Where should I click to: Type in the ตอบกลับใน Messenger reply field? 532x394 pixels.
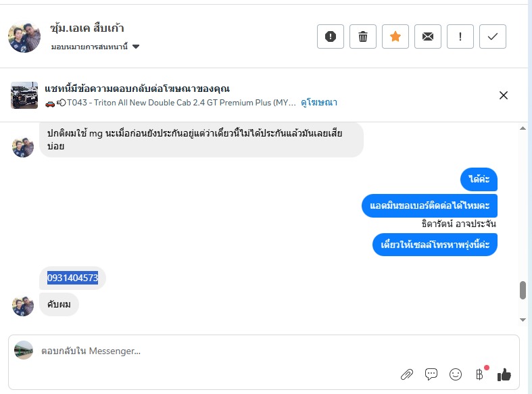[203, 351]
